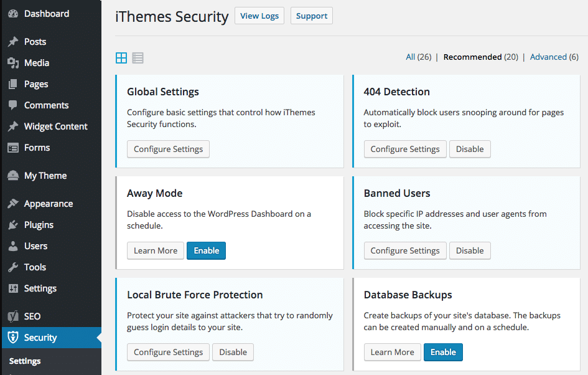Open Learn More for Away Mode
Screen dimensions: 588x375
156,250
